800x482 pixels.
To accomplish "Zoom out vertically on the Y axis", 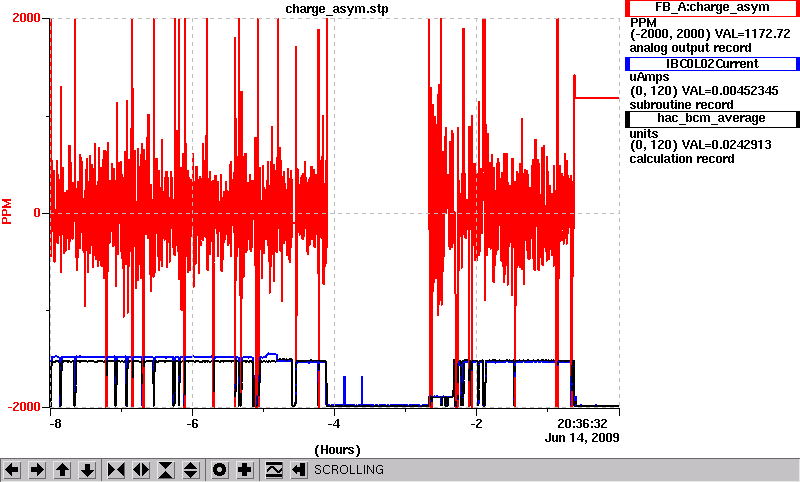I will 191,470.
